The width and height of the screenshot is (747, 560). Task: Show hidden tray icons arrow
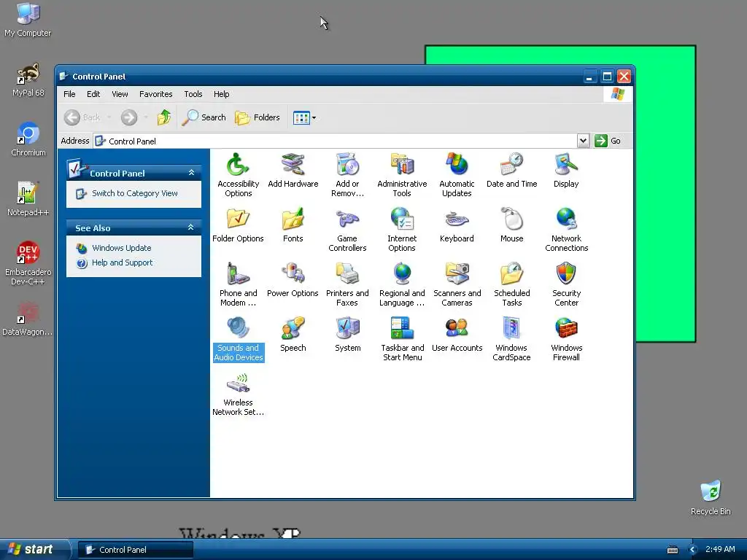pyautogui.click(x=693, y=550)
